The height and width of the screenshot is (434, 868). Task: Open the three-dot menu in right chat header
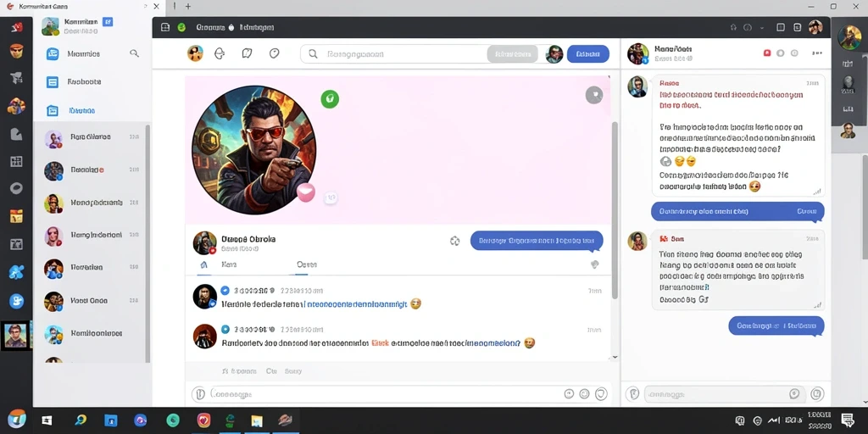(817, 53)
